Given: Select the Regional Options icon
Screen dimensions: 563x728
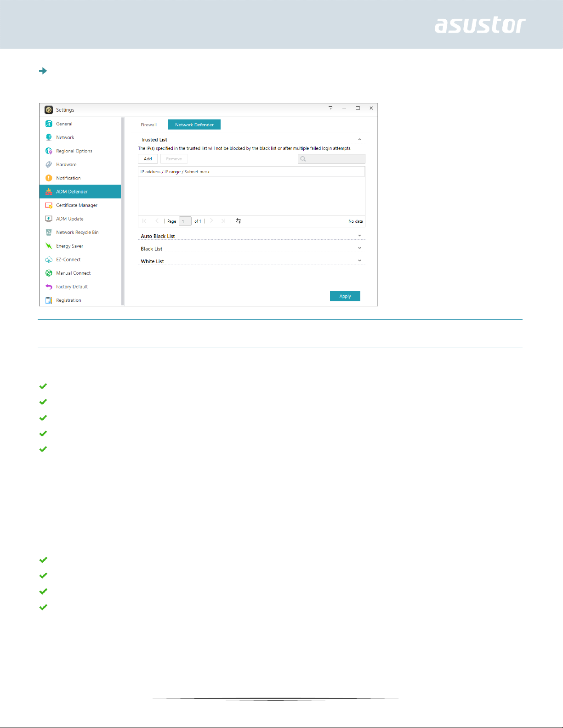Looking at the screenshot, I should (x=49, y=151).
